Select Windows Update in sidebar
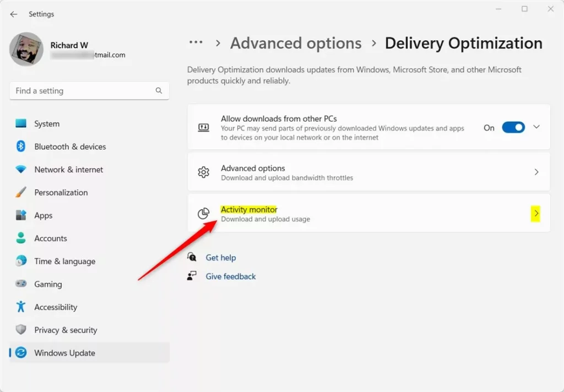This screenshot has width=564, height=392. pos(89,353)
